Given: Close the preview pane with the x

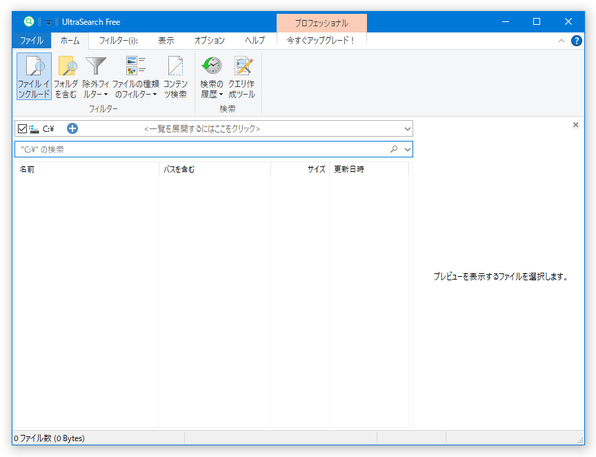Looking at the screenshot, I should [575, 125].
